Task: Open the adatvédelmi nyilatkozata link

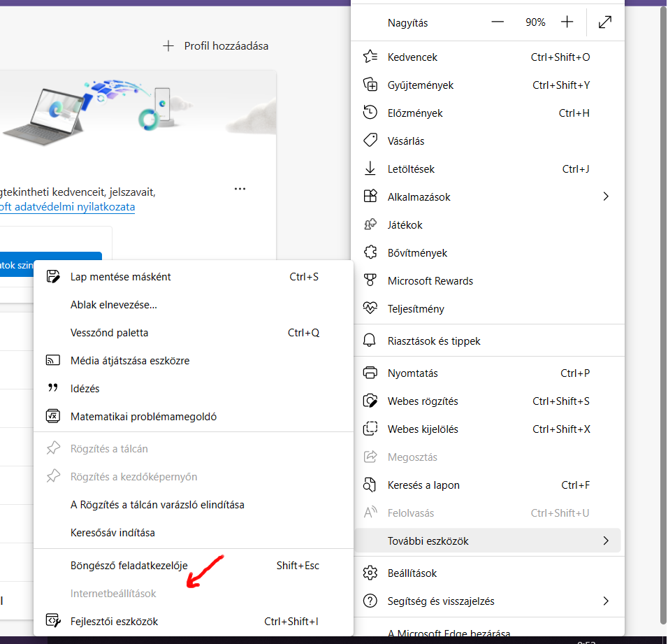Action: tap(67, 207)
